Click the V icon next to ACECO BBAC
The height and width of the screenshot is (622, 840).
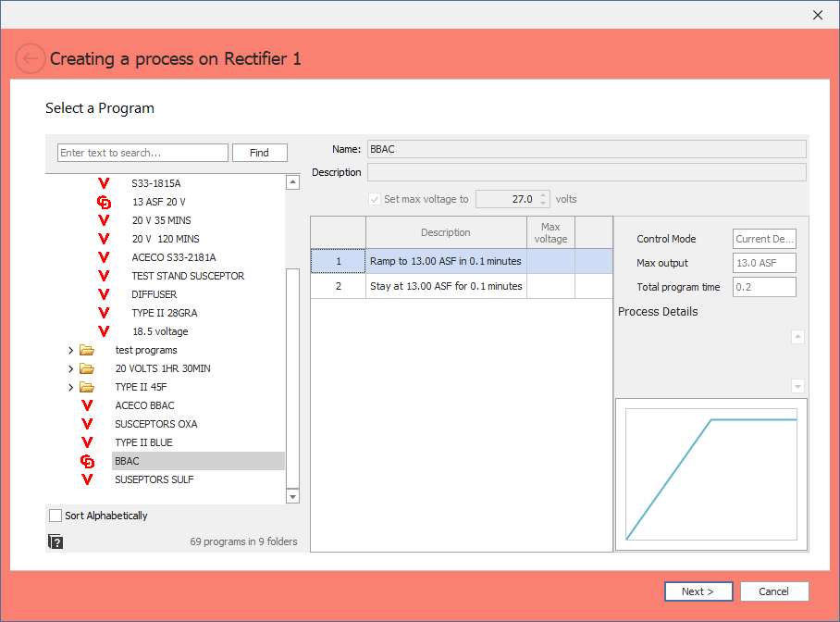[88, 405]
